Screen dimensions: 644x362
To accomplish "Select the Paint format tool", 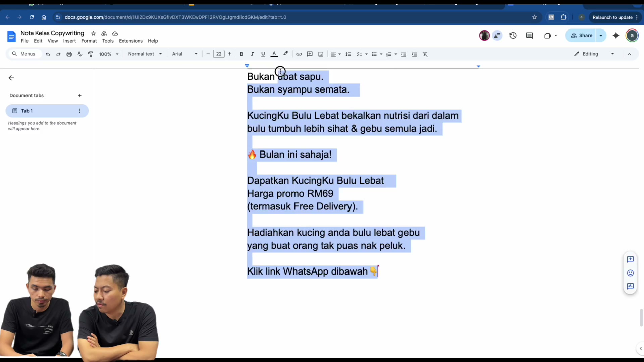I will pos(91,54).
